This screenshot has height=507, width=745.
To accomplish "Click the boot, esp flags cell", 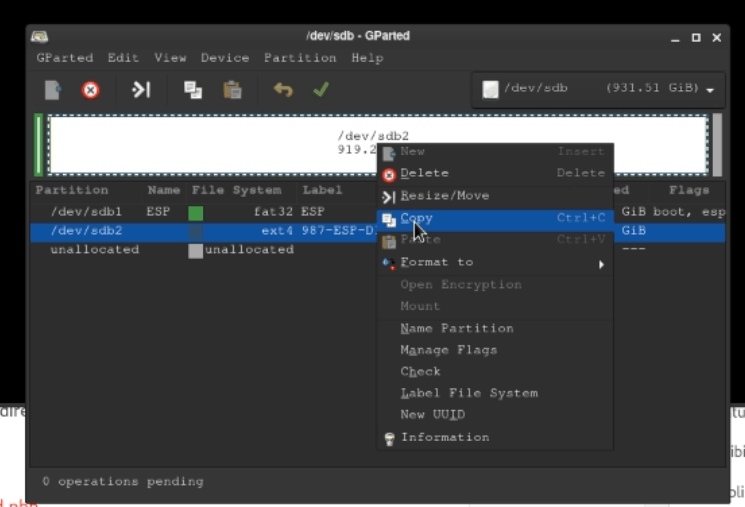I will click(688, 212).
